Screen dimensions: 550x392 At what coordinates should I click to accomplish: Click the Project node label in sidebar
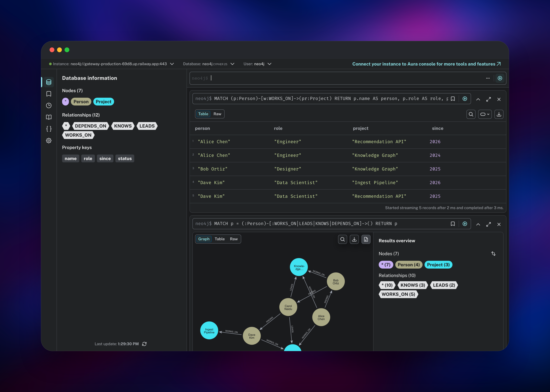[104, 102]
